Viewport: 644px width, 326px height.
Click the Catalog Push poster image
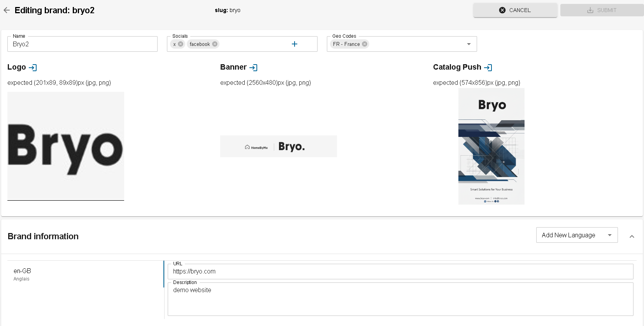[491, 146]
